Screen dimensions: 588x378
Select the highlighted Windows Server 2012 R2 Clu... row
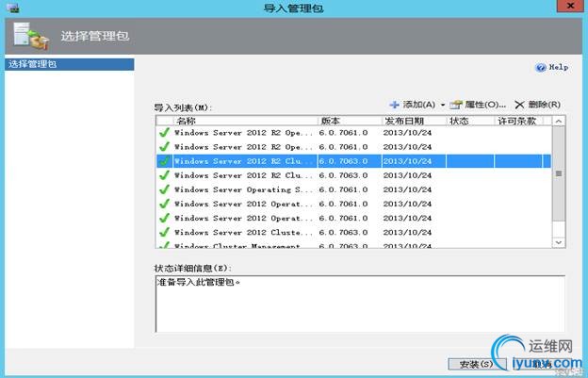tap(353, 161)
